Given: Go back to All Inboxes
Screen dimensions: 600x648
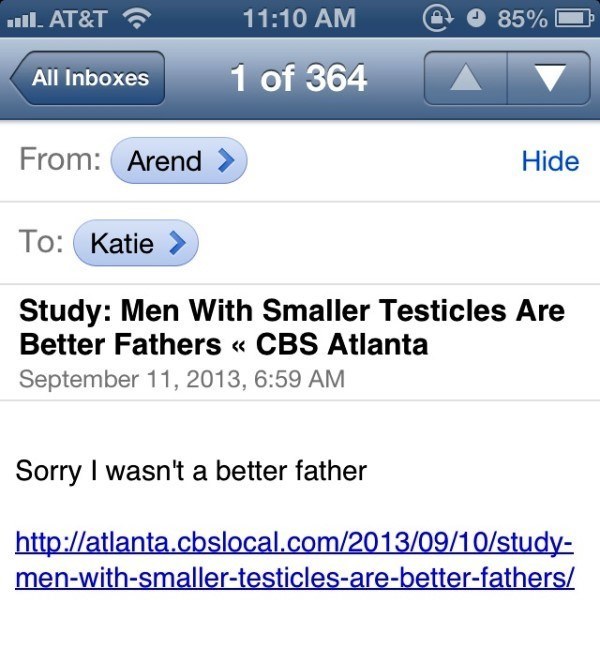Looking at the screenshot, I should (88, 78).
